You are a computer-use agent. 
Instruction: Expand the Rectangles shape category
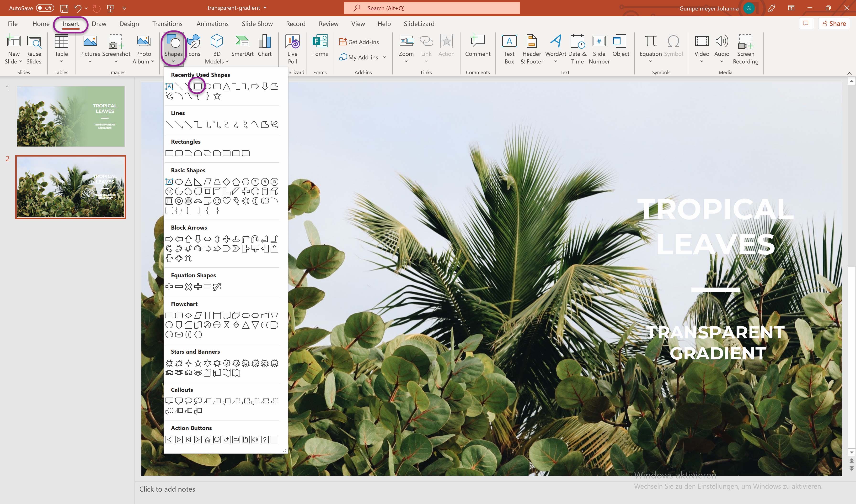coord(184,141)
